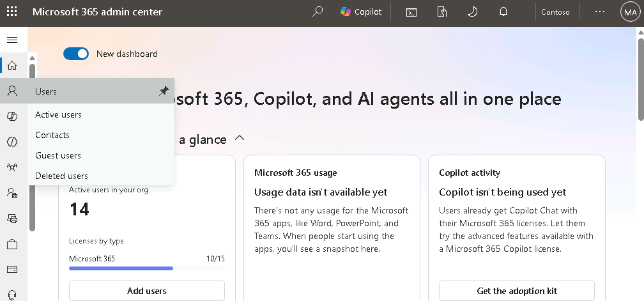Pin the Users flyout menu
This screenshot has width=644, height=301.
pyautogui.click(x=164, y=91)
